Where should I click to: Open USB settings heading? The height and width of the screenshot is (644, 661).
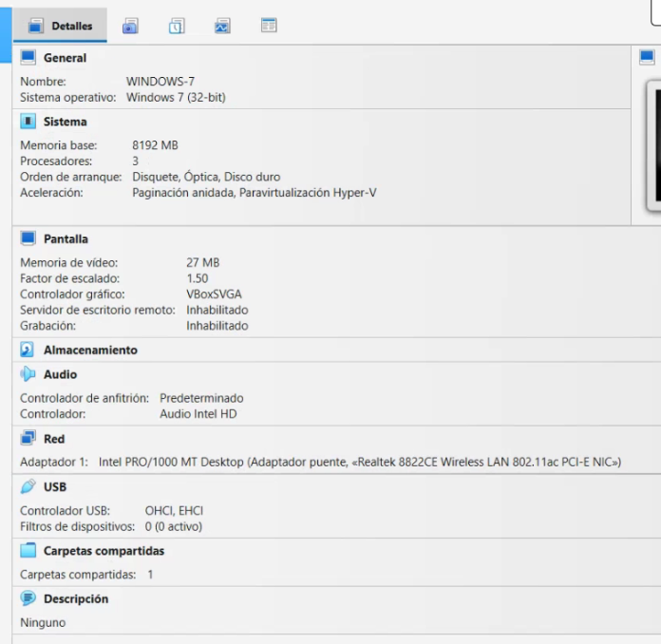click(55, 487)
